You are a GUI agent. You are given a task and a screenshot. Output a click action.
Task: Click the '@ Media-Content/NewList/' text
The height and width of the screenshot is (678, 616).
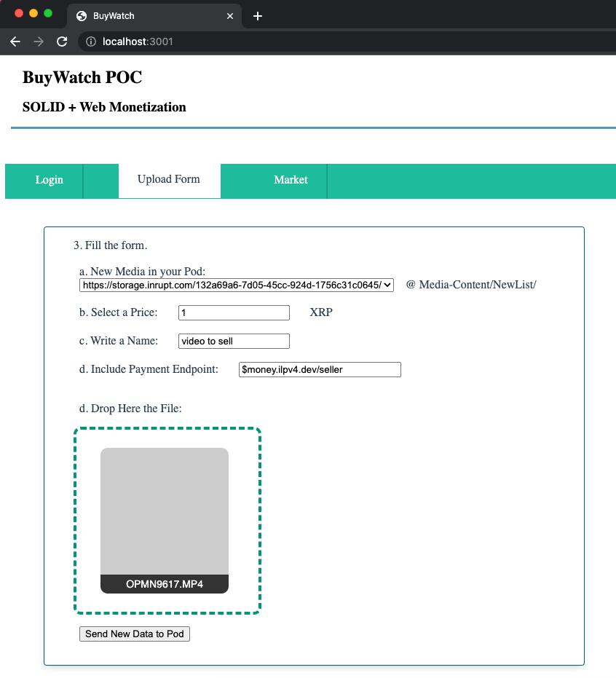click(471, 285)
